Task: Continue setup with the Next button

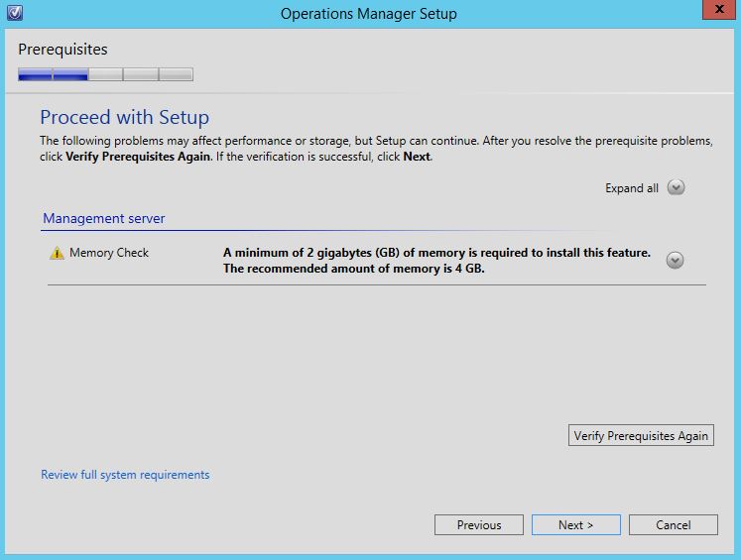Action: pos(575,525)
